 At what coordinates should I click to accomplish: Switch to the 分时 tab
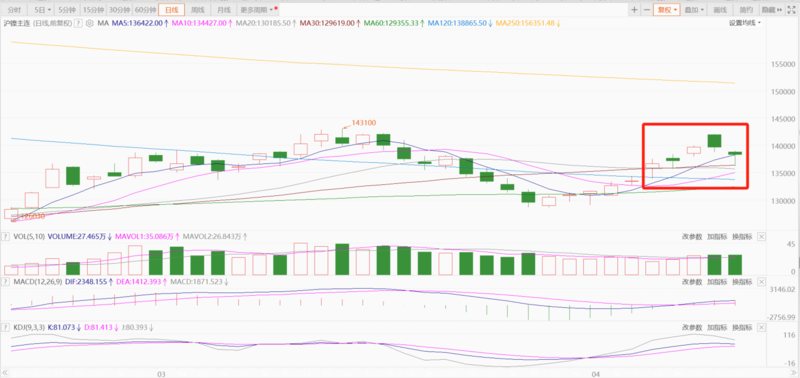pyautogui.click(x=15, y=10)
